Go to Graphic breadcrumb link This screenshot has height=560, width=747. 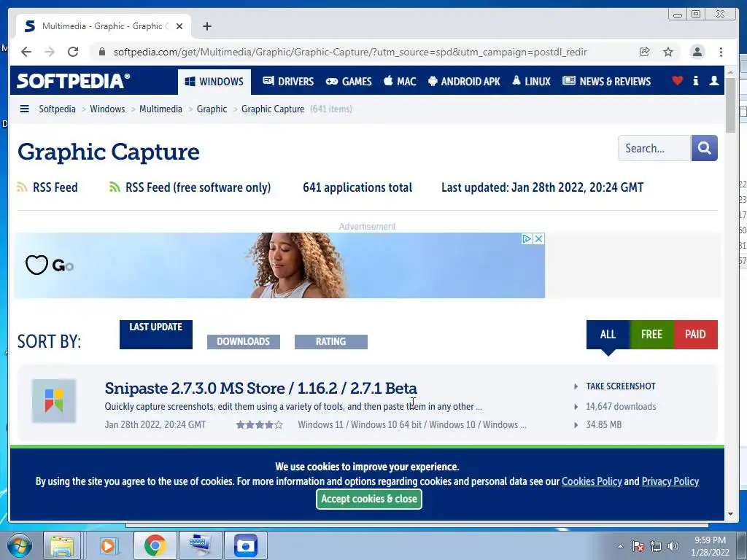pos(212,109)
